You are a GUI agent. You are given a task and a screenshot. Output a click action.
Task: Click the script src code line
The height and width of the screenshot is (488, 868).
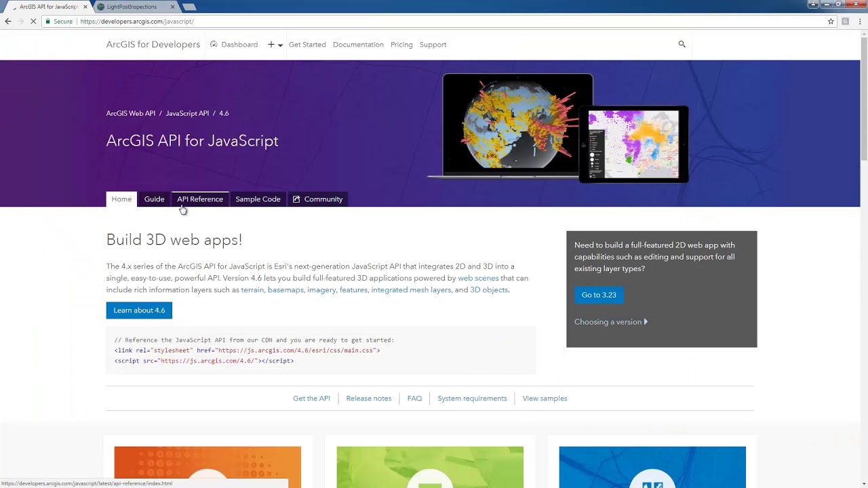[x=204, y=361]
